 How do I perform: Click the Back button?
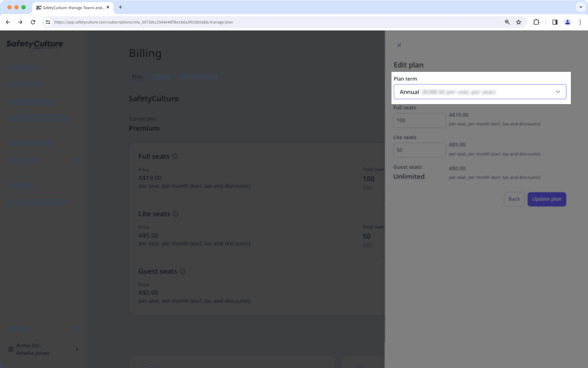(514, 199)
